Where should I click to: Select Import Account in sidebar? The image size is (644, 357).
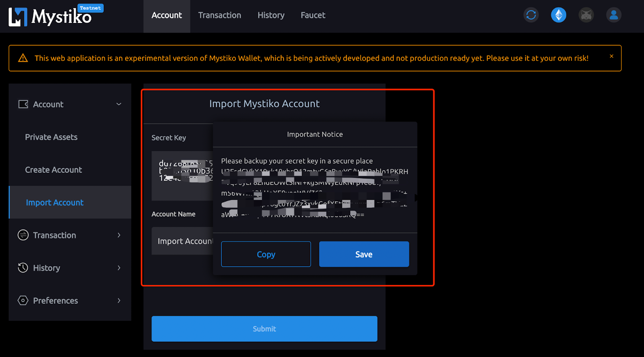click(x=70, y=202)
